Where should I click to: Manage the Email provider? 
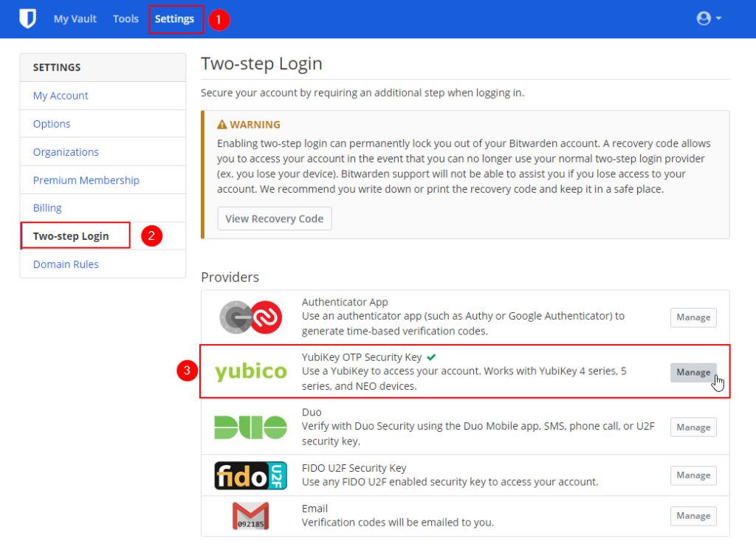pos(693,516)
